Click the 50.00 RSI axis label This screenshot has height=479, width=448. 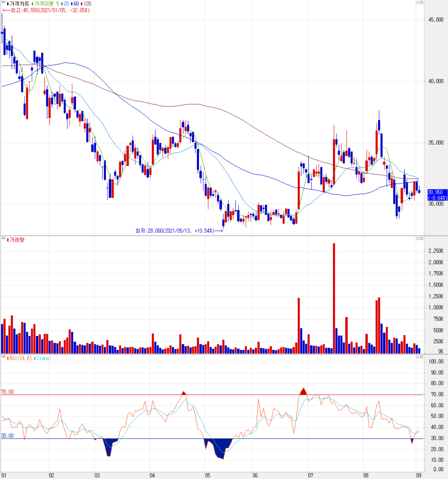click(437, 416)
